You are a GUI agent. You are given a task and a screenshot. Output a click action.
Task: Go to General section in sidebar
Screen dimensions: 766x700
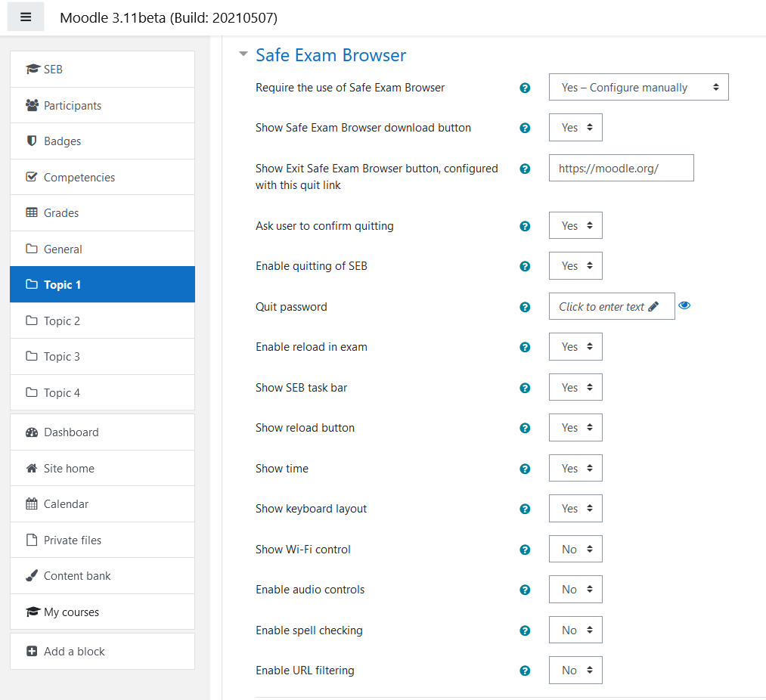tap(102, 249)
